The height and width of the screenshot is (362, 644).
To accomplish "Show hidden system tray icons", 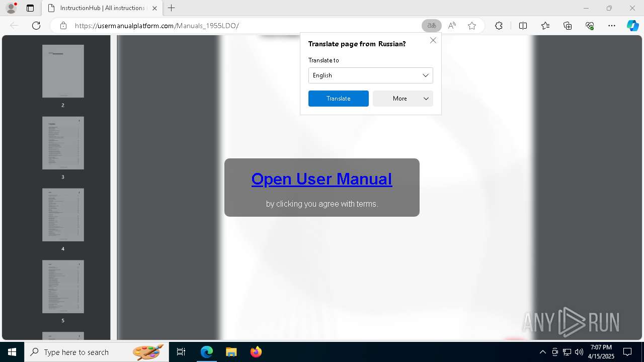I will pyautogui.click(x=542, y=352).
